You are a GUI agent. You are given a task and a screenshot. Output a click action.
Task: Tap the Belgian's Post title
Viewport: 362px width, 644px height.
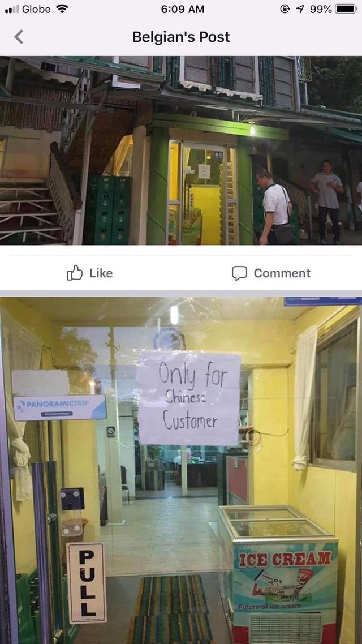[x=181, y=37]
